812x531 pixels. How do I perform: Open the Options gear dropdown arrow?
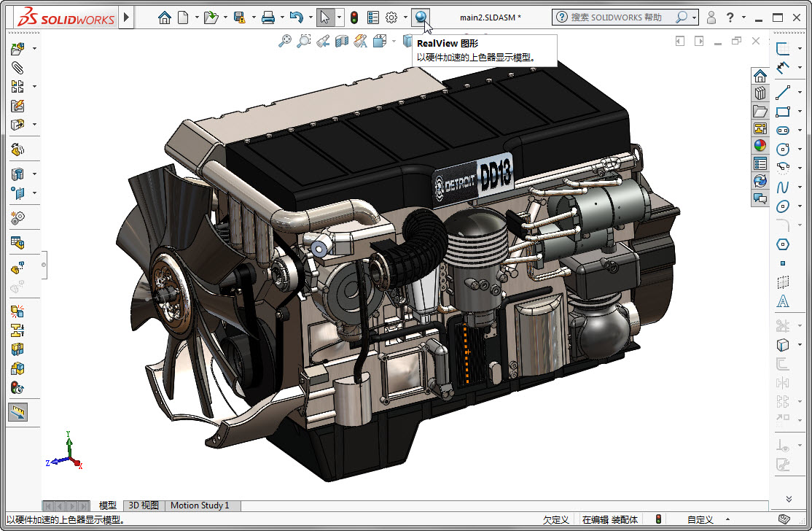click(405, 18)
